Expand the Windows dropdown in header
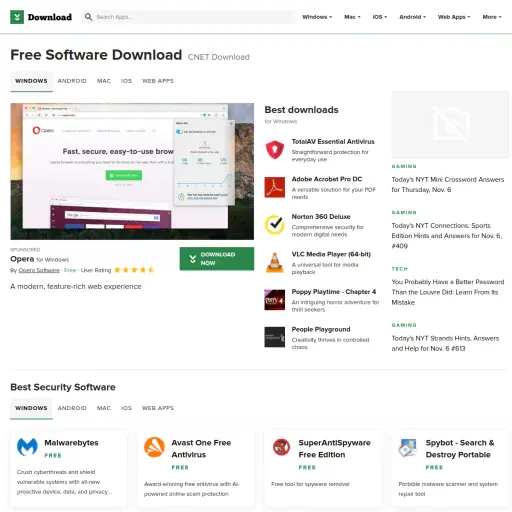512x512 pixels. (317, 17)
